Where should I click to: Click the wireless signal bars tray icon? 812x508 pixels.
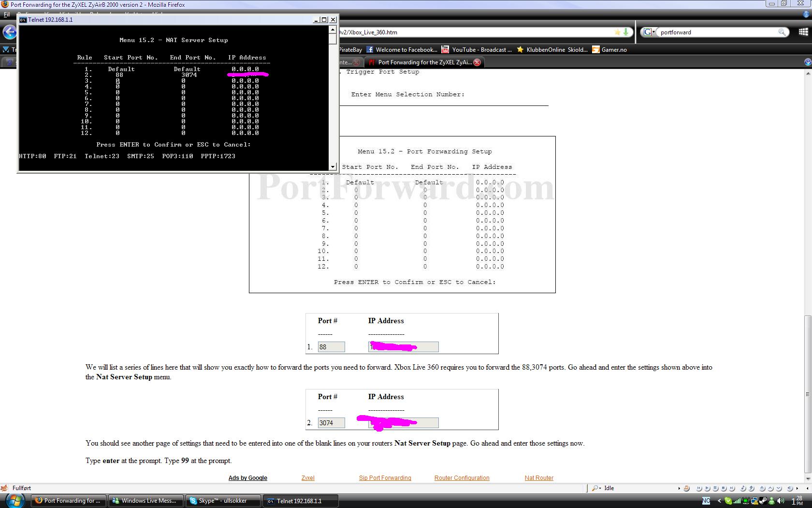click(x=737, y=501)
